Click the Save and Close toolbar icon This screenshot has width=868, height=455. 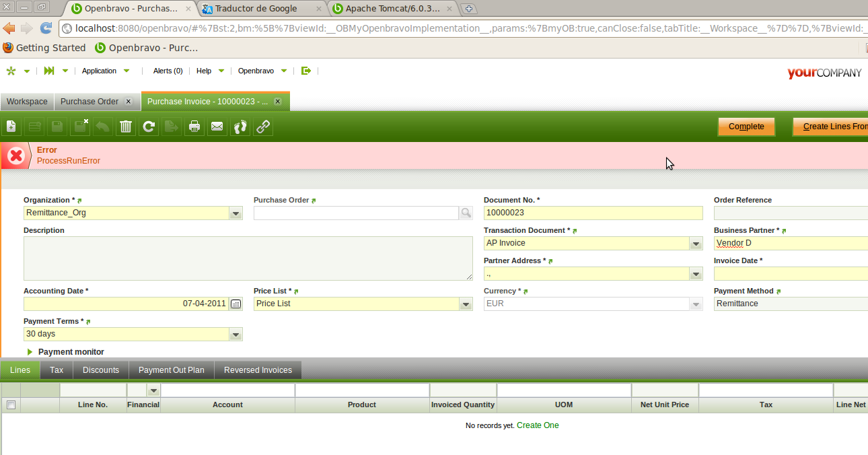click(80, 127)
